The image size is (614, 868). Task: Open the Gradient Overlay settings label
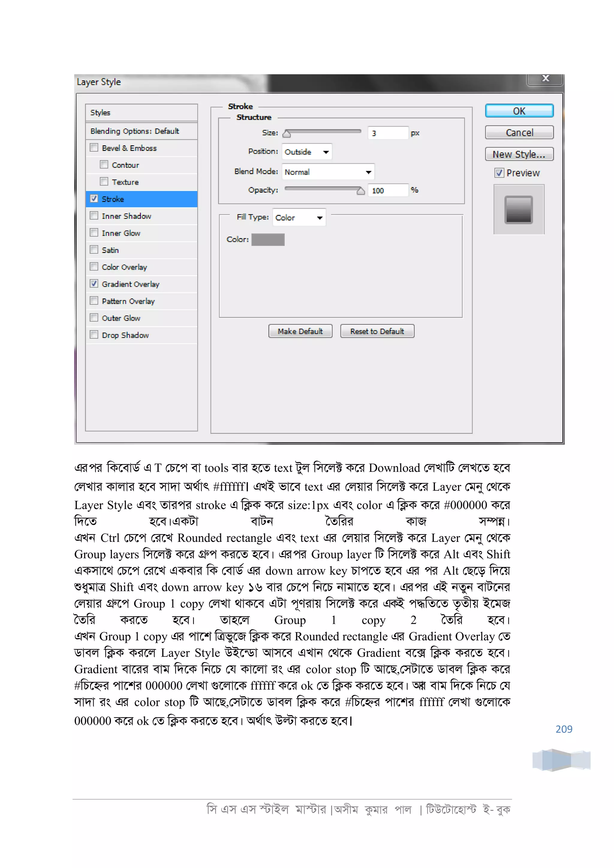click(130, 284)
